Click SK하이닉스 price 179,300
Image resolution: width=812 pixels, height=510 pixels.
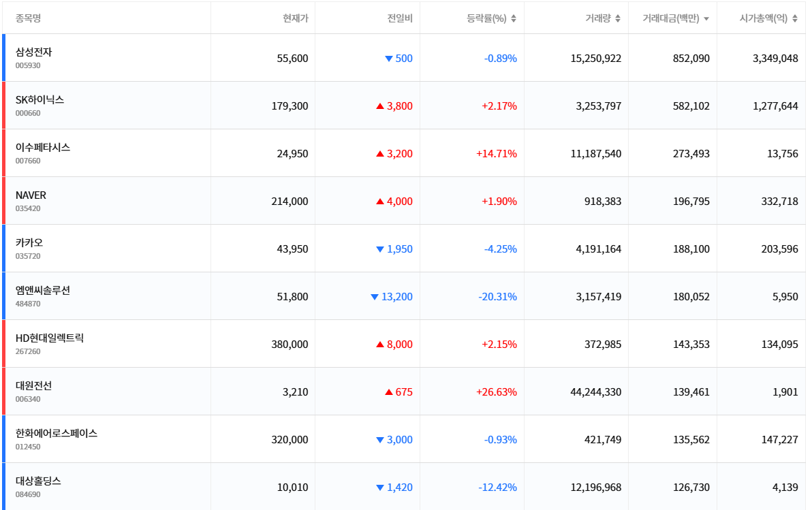pos(290,106)
